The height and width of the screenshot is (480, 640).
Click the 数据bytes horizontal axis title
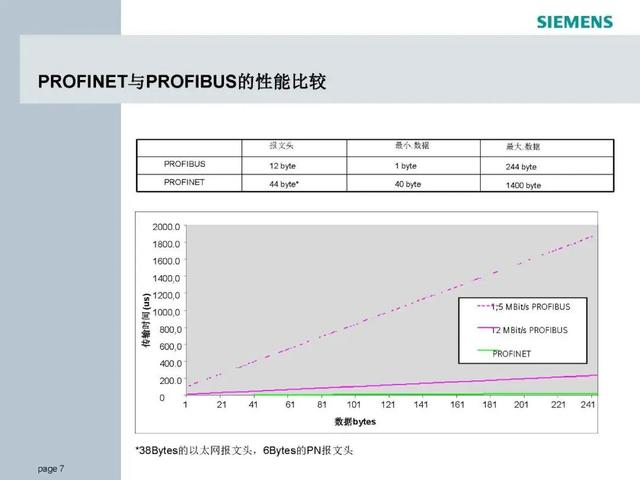[355, 421]
